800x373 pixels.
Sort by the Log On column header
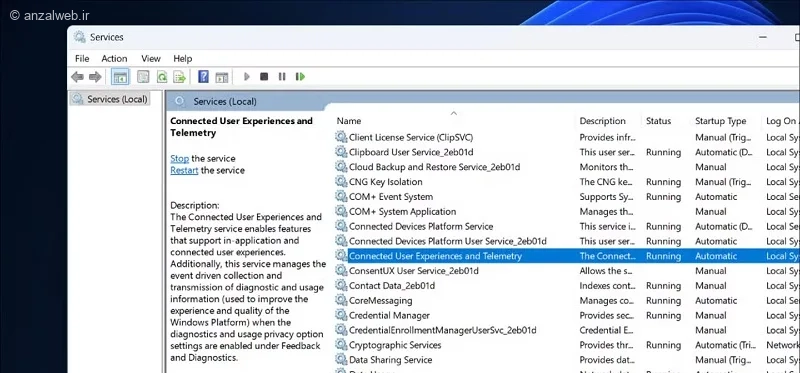781,121
